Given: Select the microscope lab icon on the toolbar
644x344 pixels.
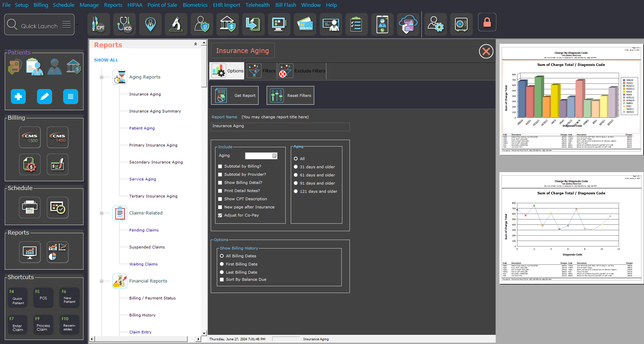Looking at the screenshot, I should pos(176,24).
